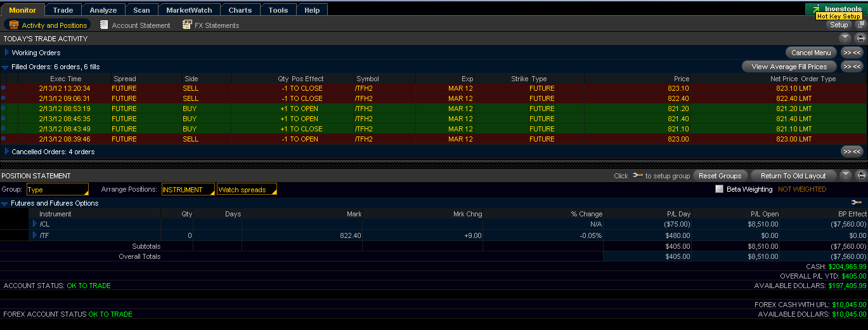Select the 823.10 price cell

(678, 88)
